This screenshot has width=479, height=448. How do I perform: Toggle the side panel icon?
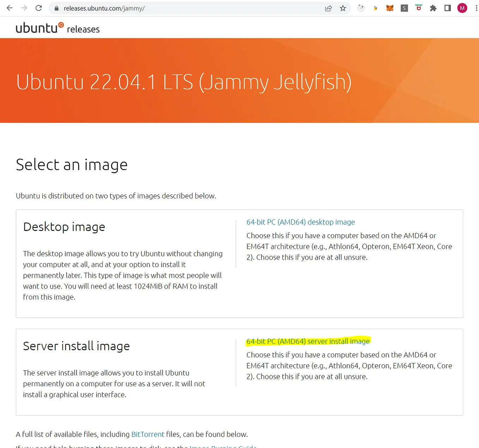pos(447,8)
